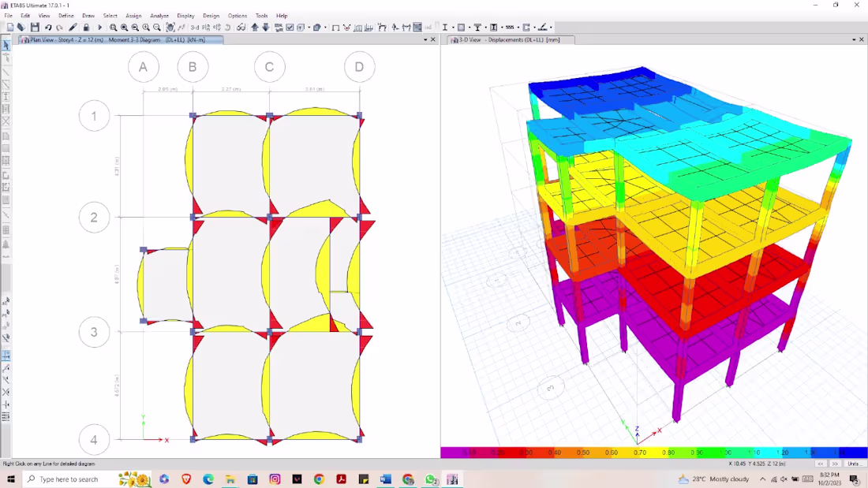Open the Analyze menu
This screenshot has width=868, height=488.
(159, 15)
